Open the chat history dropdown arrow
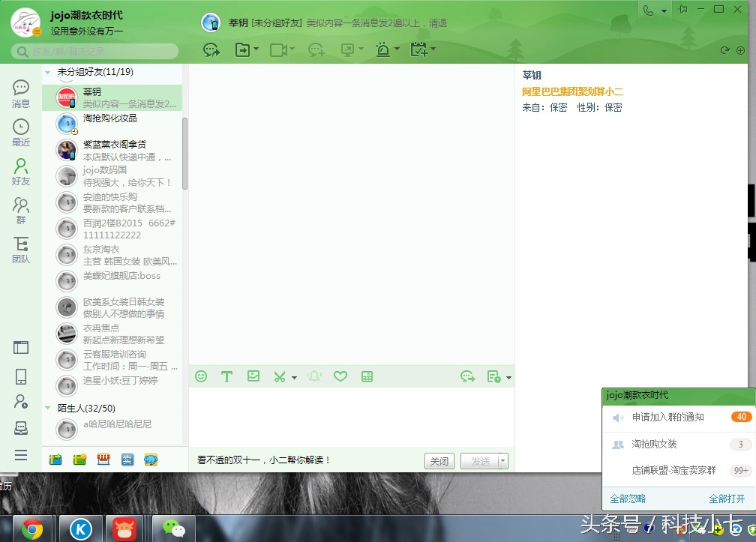The width and height of the screenshot is (756, 542). 509,377
